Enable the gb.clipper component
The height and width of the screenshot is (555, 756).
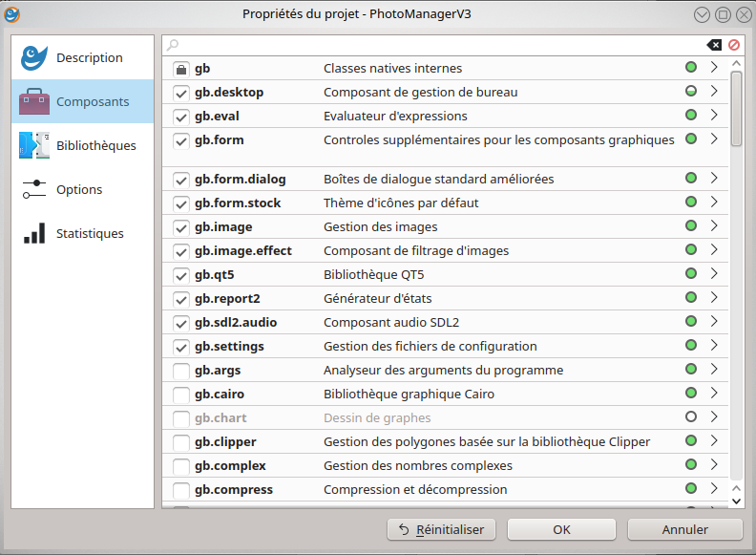(x=180, y=442)
